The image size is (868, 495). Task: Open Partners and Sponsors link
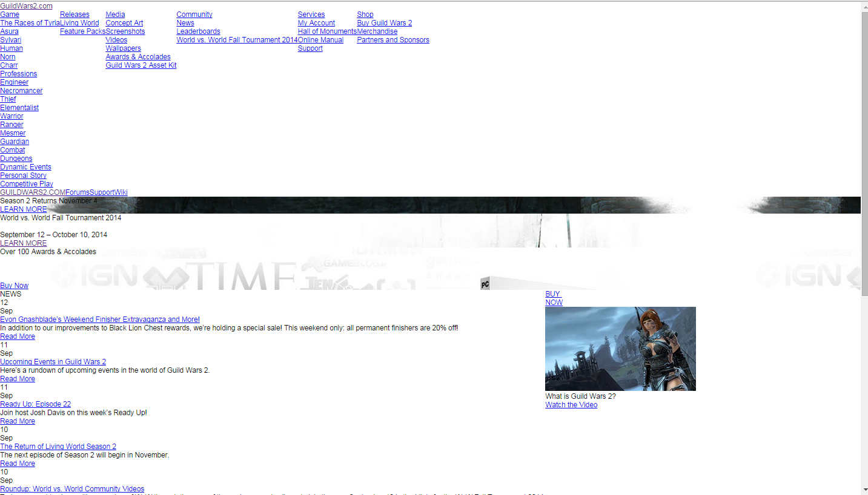point(393,40)
